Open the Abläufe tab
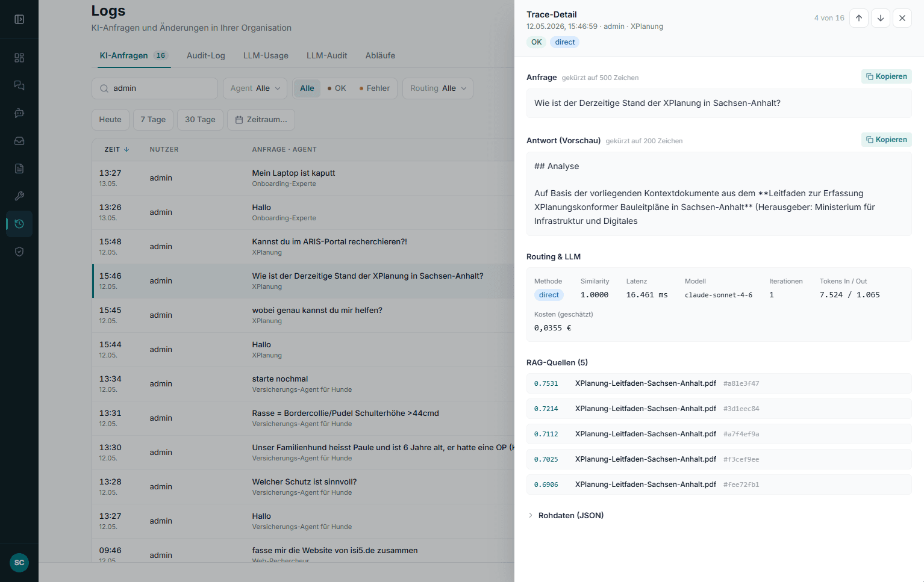The height and width of the screenshot is (582, 924). (x=381, y=55)
